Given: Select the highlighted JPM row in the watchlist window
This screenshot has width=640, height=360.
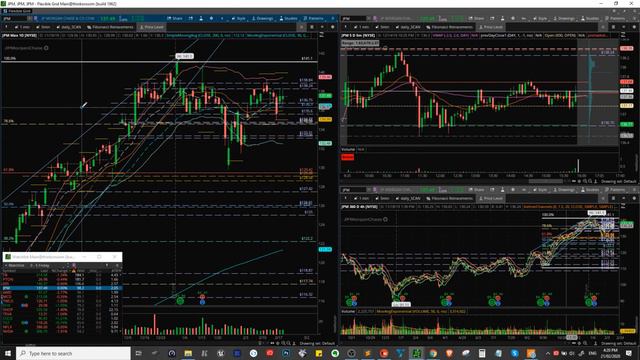Looking at the screenshot, I should 62,288.
